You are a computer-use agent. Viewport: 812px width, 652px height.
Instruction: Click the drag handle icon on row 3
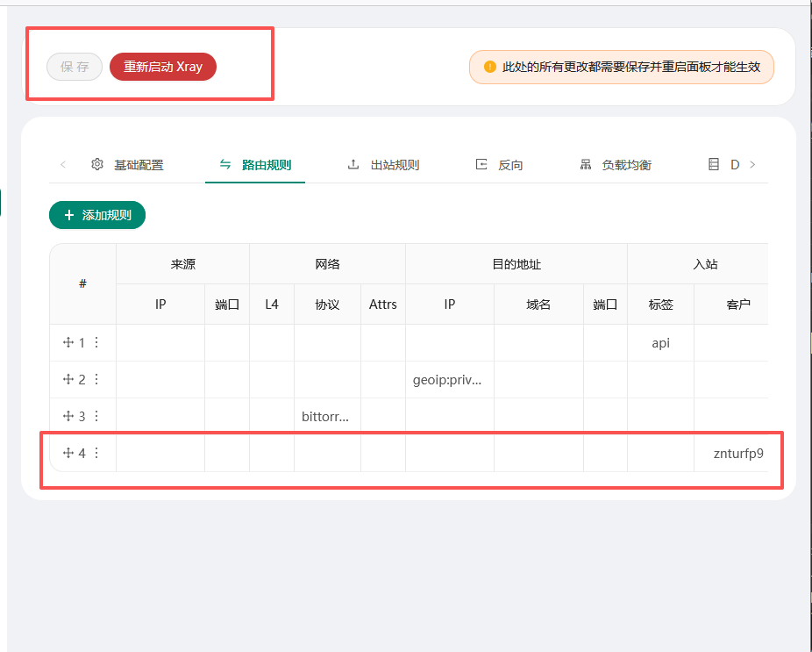click(68, 417)
